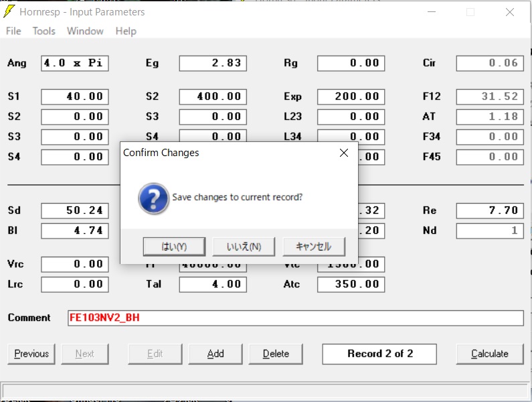Click the Ang field showing 4.0 x Pi
Viewport: 532px width, 402px height.
point(74,64)
